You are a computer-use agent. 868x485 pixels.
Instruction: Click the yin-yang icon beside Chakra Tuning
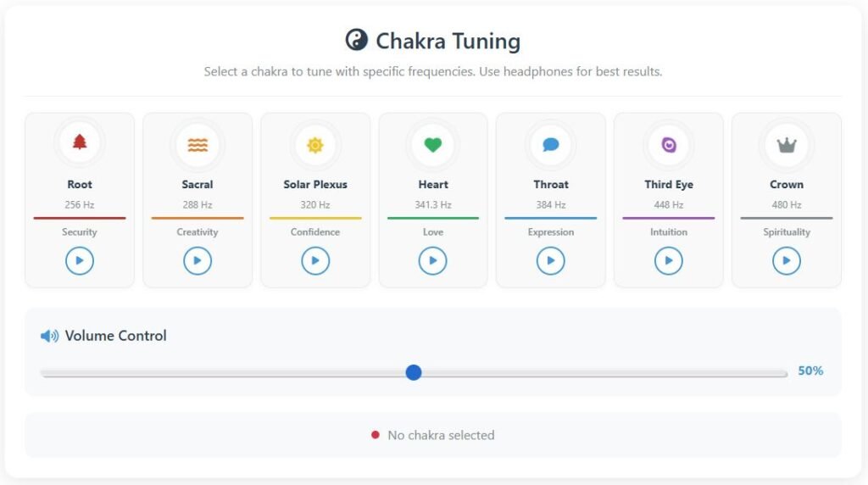point(356,40)
